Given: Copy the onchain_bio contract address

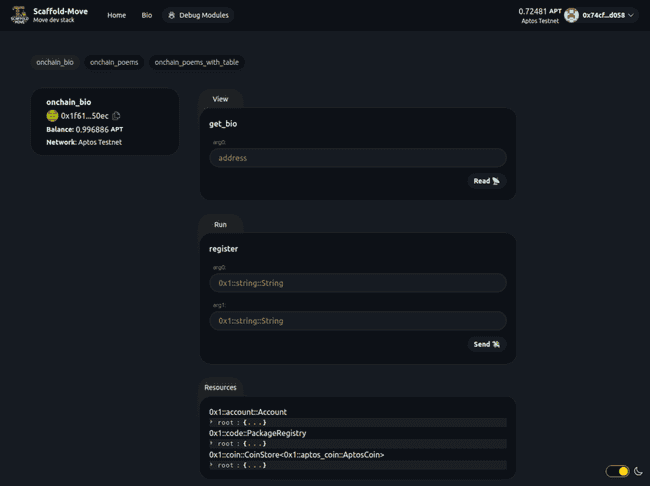Looking at the screenshot, I should coord(117,116).
